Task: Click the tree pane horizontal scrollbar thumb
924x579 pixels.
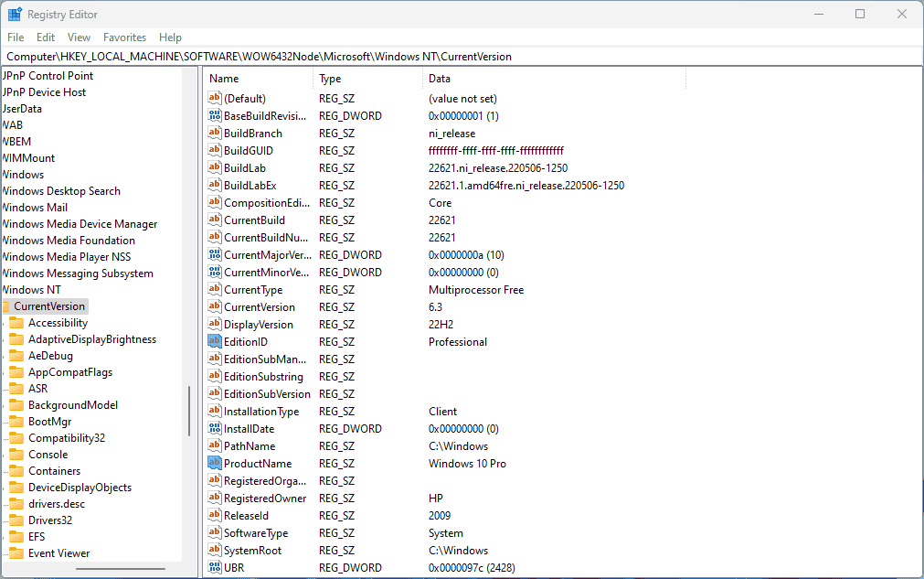Action: point(121,569)
